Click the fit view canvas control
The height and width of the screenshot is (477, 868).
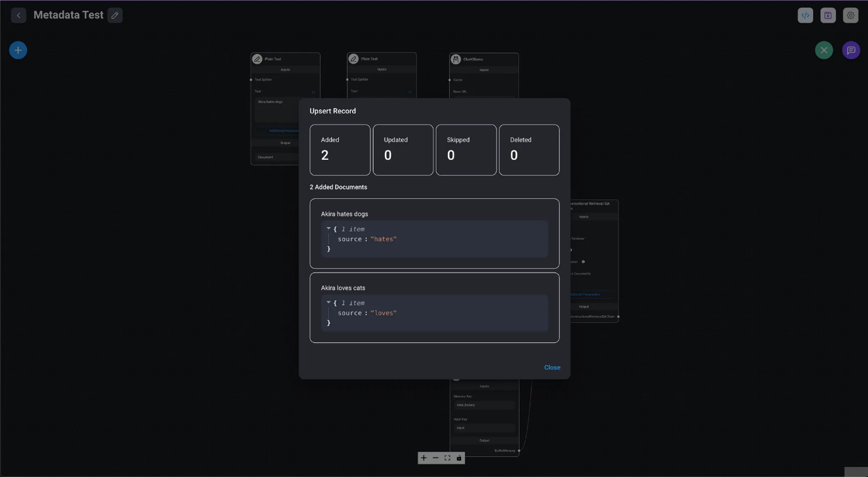[x=447, y=458]
